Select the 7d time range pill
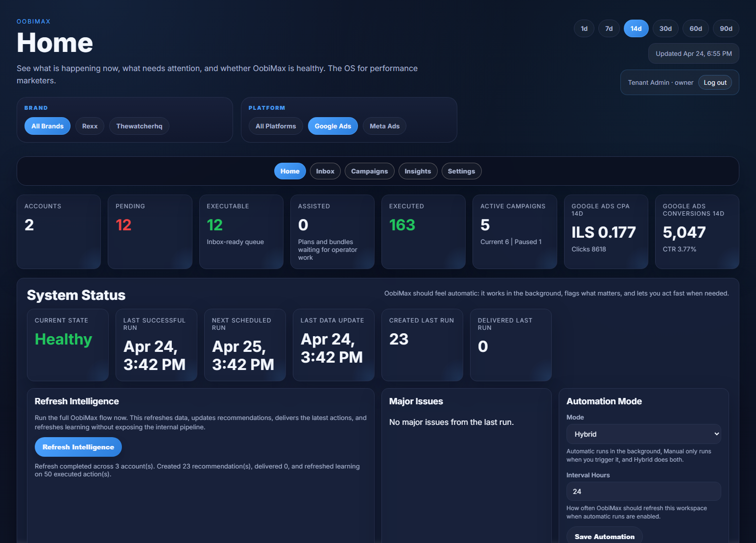Viewport: 756px width, 543px height. click(x=609, y=28)
